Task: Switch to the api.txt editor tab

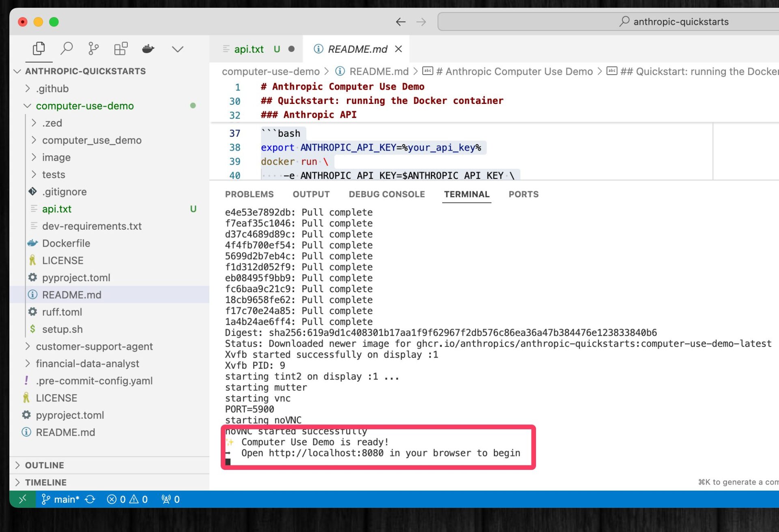Action: pyautogui.click(x=249, y=49)
